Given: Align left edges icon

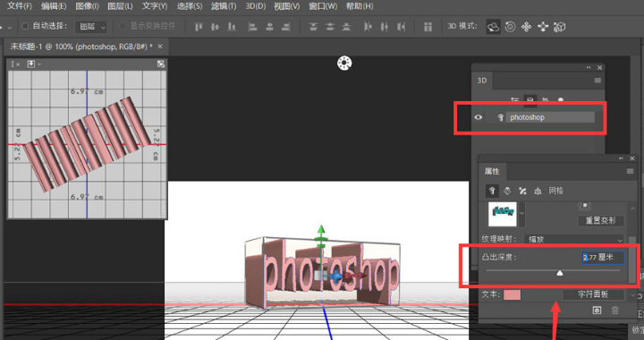Looking at the screenshot, I should (252, 27).
